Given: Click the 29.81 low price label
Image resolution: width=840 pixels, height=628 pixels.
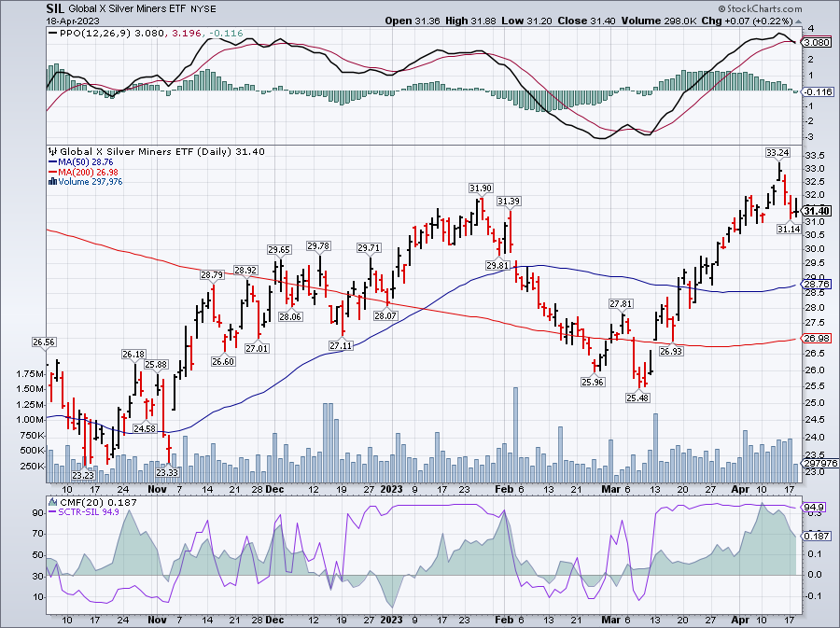Looking at the screenshot, I should 497,265.
